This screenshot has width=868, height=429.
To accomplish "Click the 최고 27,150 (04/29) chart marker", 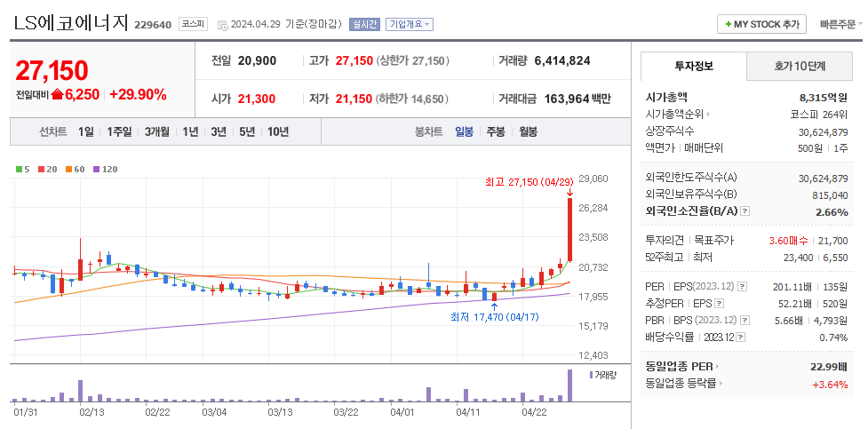I will tap(529, 181).
